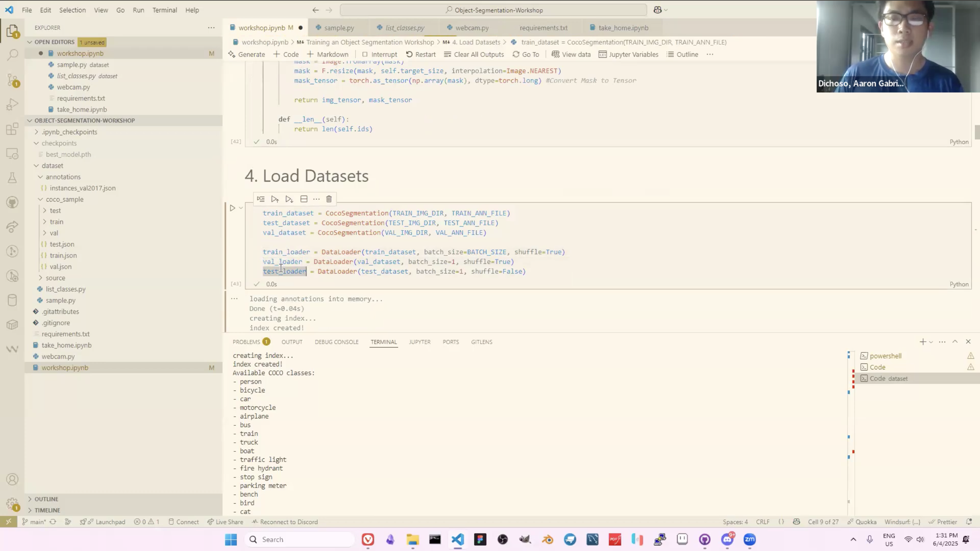
Task: Open more cell actions ellipsis
Action: point(316,199)
